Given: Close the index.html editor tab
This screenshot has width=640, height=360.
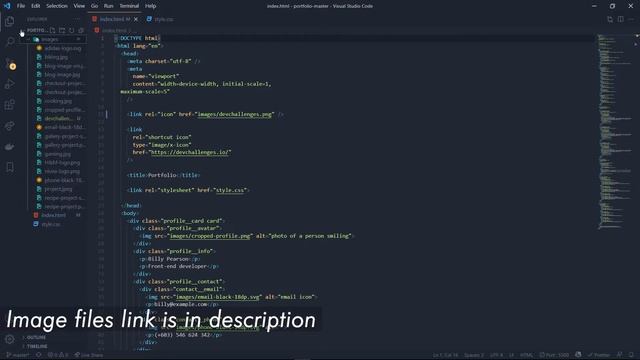Looking at the screenshot, I should coord(136,19).
